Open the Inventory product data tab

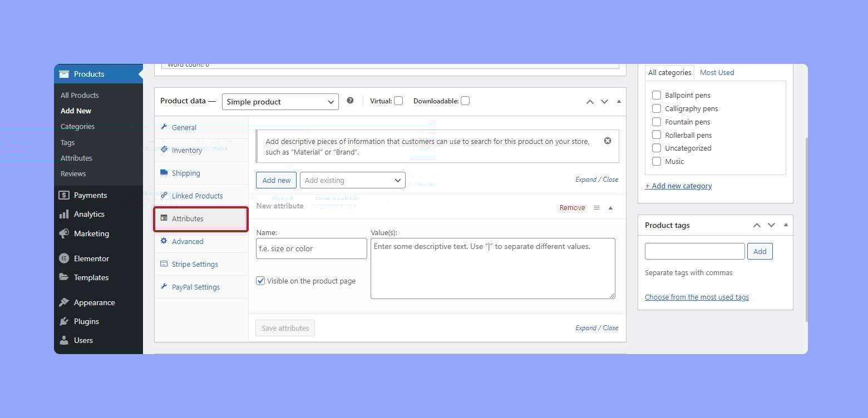tap(186, 150)
